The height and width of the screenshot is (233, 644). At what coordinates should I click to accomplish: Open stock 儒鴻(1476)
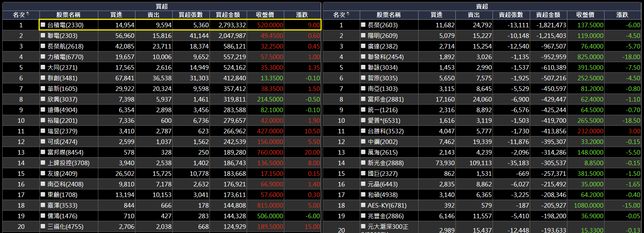click(x=62, y=216)
